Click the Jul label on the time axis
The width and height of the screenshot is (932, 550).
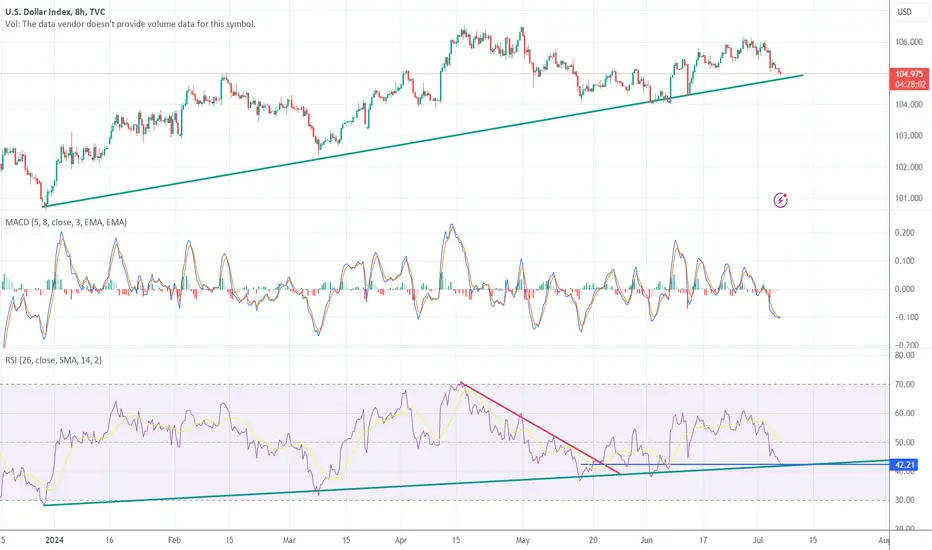pos(758,540)
